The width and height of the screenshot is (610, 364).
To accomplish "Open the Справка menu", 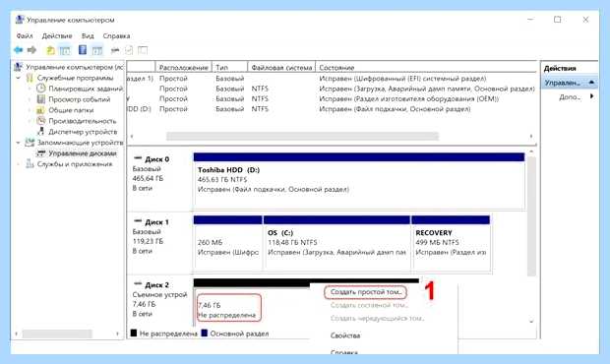I will (116, 35).
